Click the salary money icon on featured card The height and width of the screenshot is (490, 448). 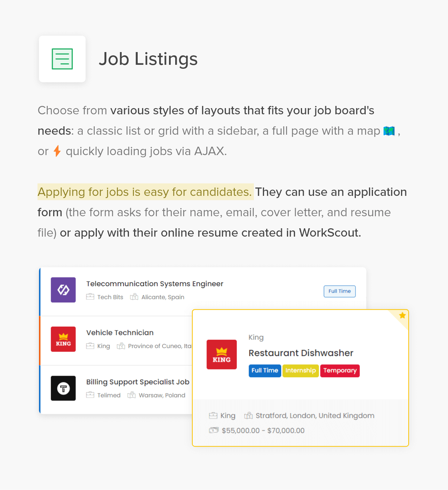point(213,430)
